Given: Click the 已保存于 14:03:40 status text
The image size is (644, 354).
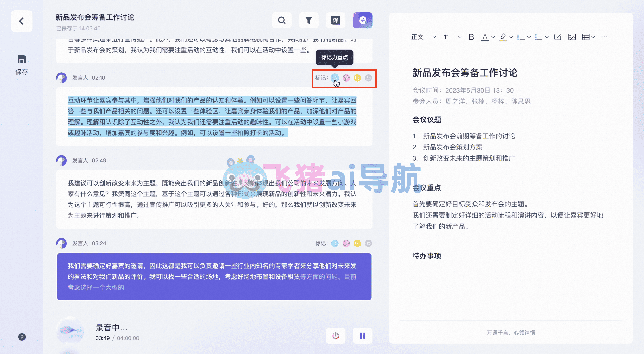Looking at the screenshot, I should point(78,28).
